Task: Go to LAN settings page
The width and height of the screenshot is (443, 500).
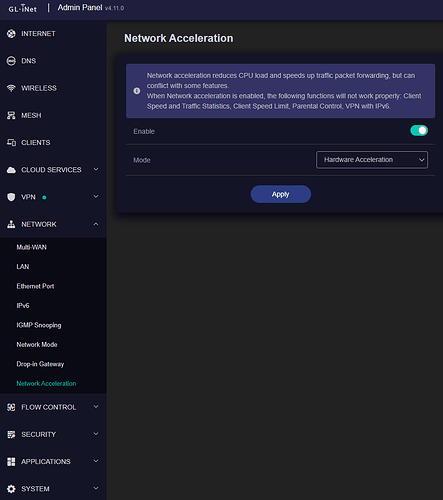Action: (23, 267)
